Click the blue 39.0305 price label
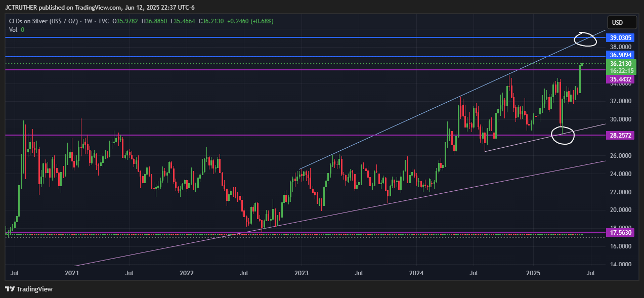Viewport: 644px width, 298px height. (620, 38)
